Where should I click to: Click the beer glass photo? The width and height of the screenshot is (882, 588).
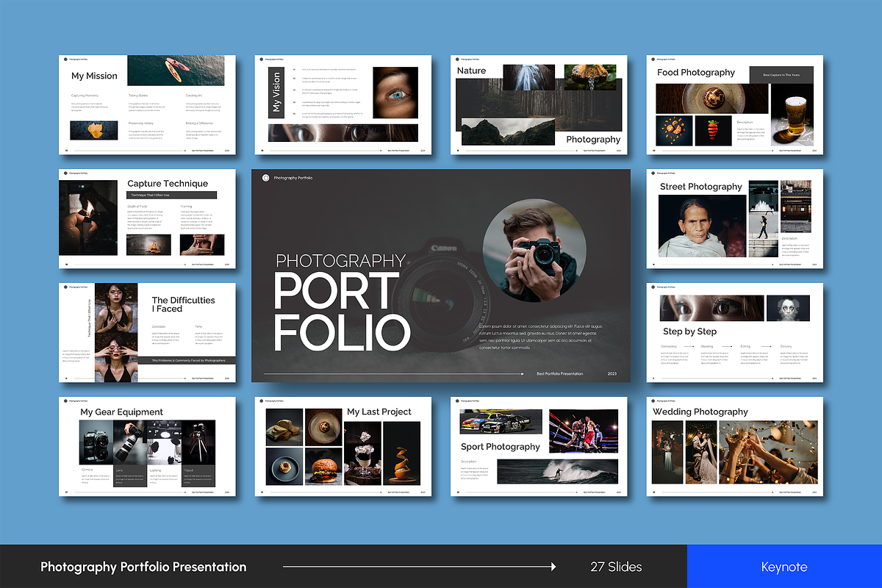pos(792,113)
